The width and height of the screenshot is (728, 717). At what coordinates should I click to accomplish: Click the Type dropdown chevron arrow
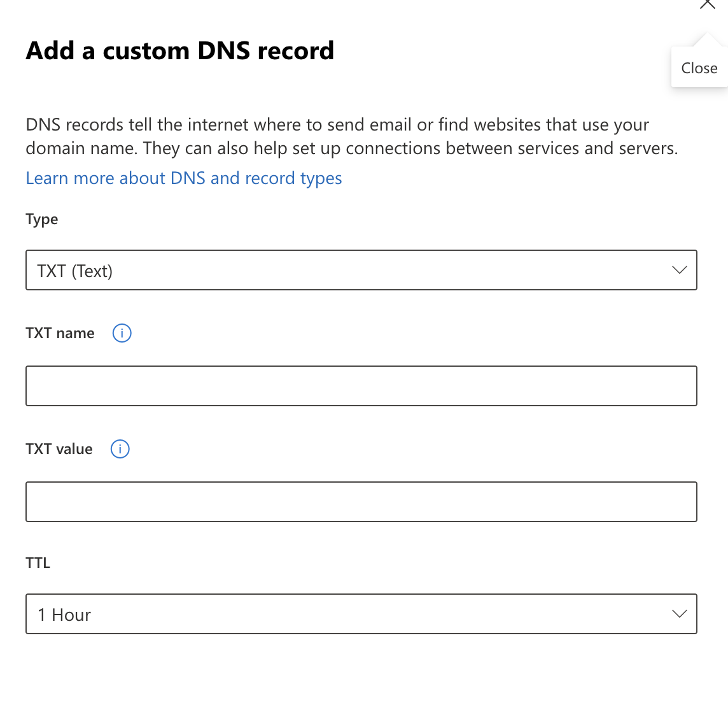click(679, 270)
